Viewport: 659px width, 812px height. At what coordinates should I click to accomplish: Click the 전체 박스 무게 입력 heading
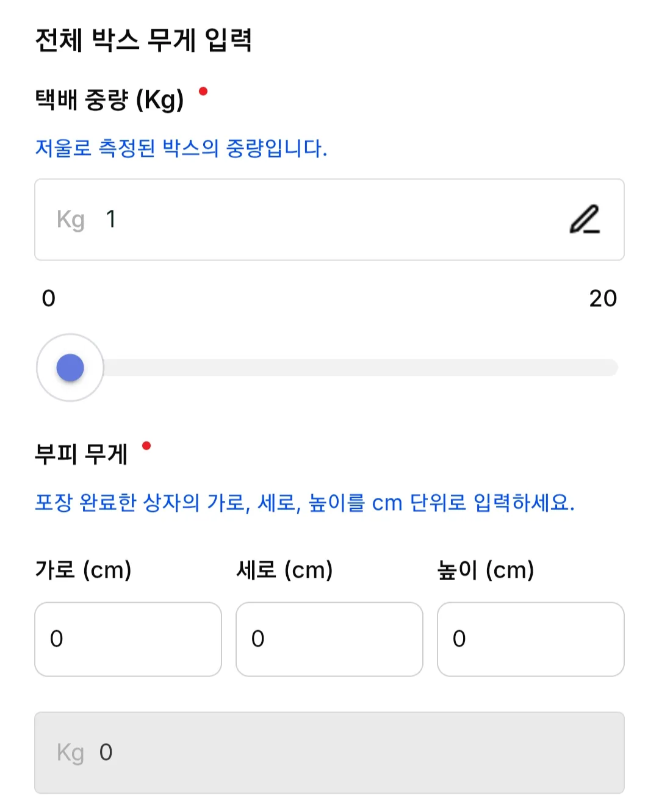click(144, 40)
